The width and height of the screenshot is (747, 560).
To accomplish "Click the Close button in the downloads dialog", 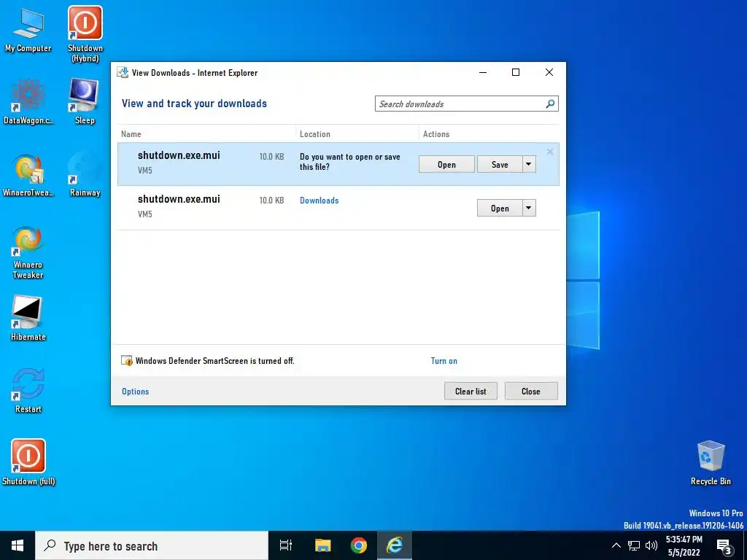I will pyautogui.click(x=531, y=391).
